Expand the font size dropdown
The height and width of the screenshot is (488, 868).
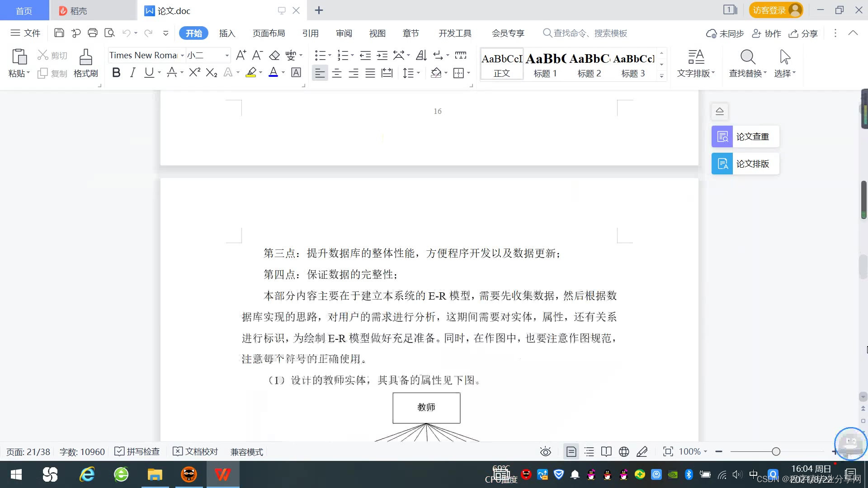pos(226,55)
